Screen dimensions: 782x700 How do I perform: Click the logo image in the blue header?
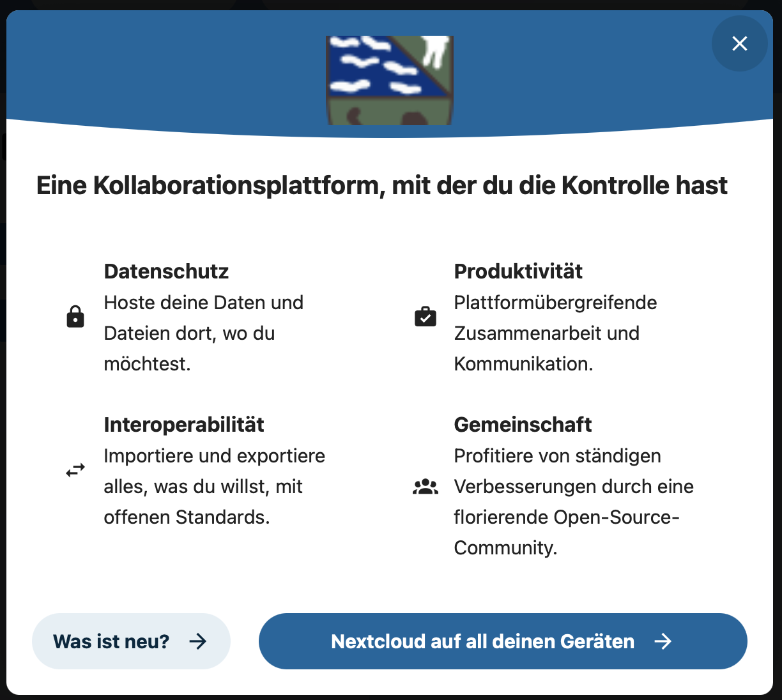(389, 80)
